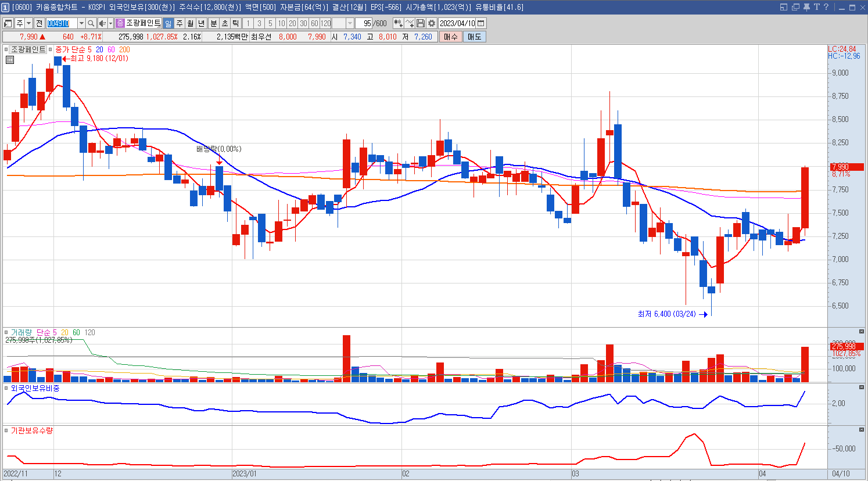
Task: Click the 조광페인트 stock name in toolbar
Action: [143, 23]
